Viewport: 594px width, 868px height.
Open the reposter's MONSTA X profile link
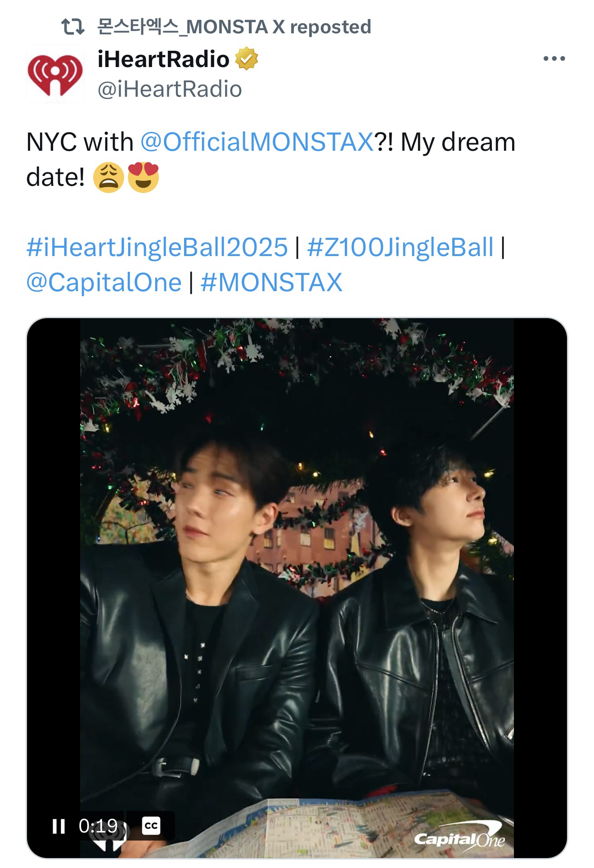tap(234, 27)
